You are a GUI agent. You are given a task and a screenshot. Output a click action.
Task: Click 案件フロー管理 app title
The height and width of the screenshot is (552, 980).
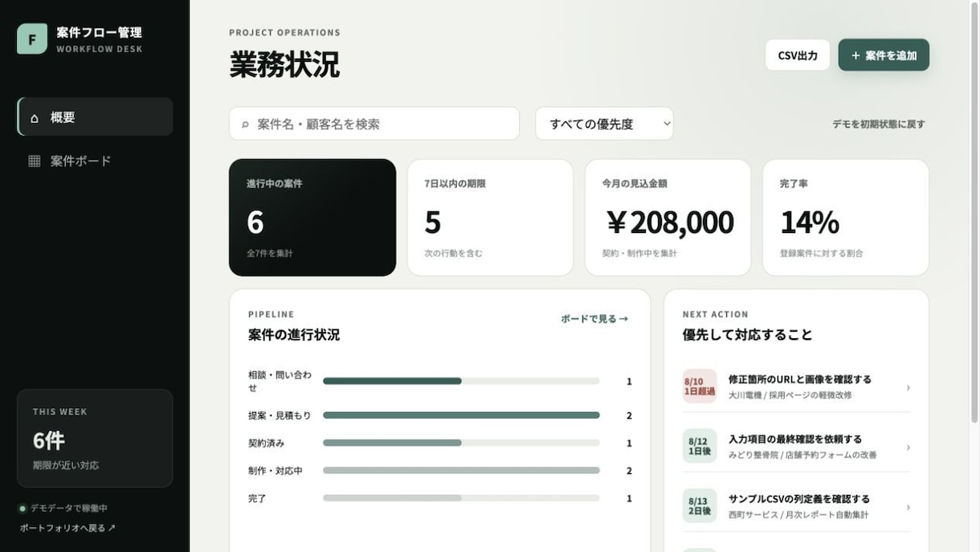[x=99, y=32]
